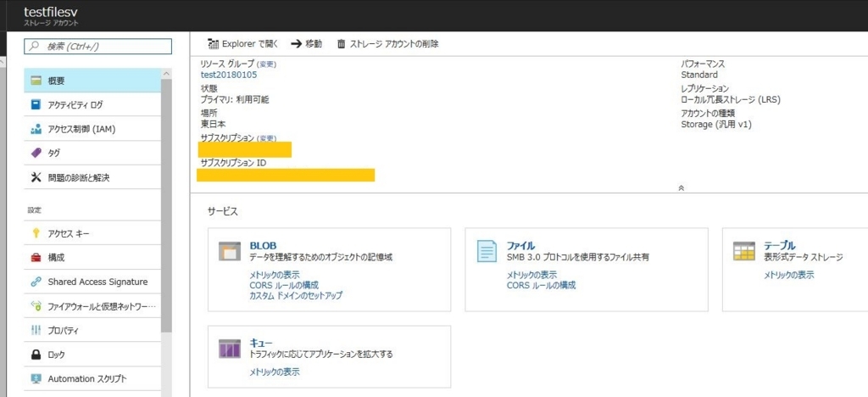Open 問題の診断と解決 menu item
868x397 pixels.
click(92, 178)
